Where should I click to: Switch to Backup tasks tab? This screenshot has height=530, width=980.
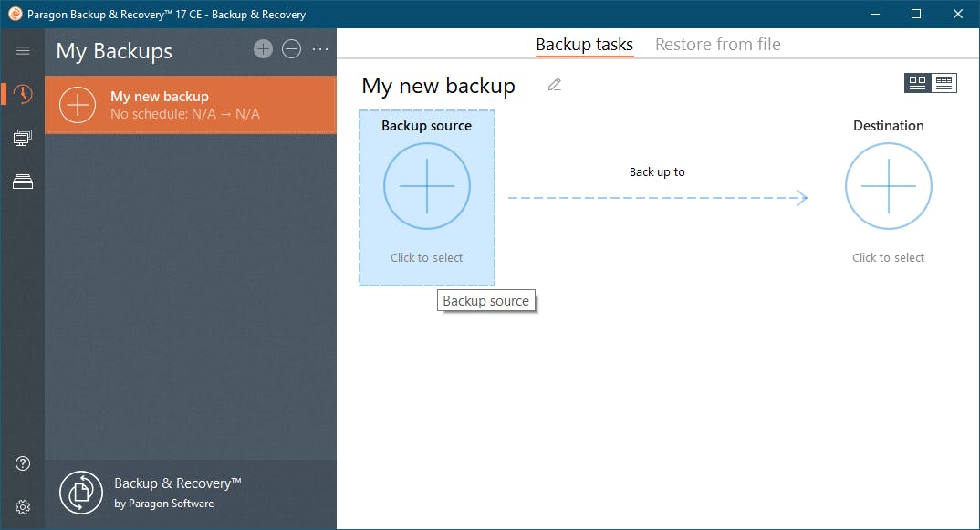coord(584,45)
